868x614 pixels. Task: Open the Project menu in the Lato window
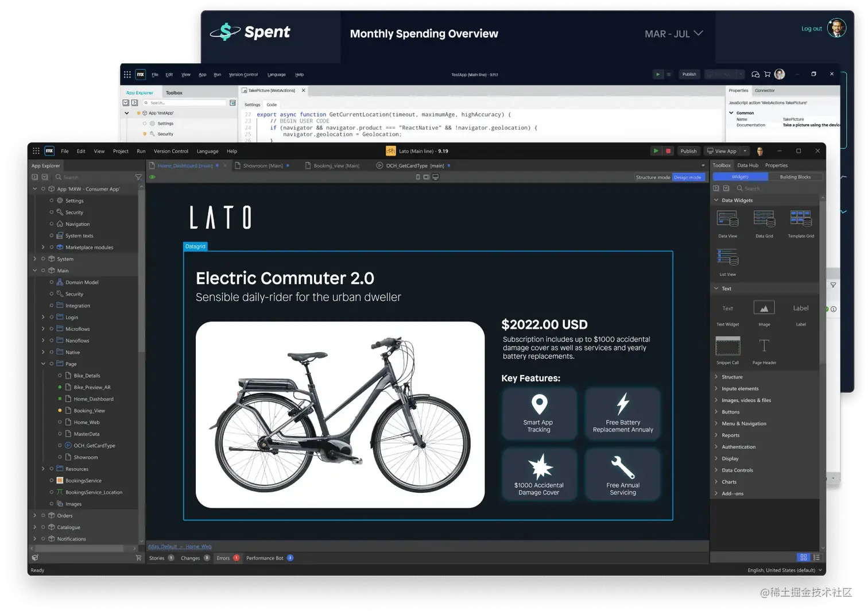coord(121,151)
